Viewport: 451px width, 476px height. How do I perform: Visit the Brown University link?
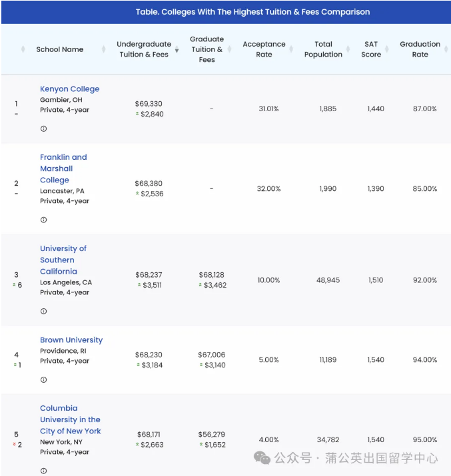tap(71, 340)
